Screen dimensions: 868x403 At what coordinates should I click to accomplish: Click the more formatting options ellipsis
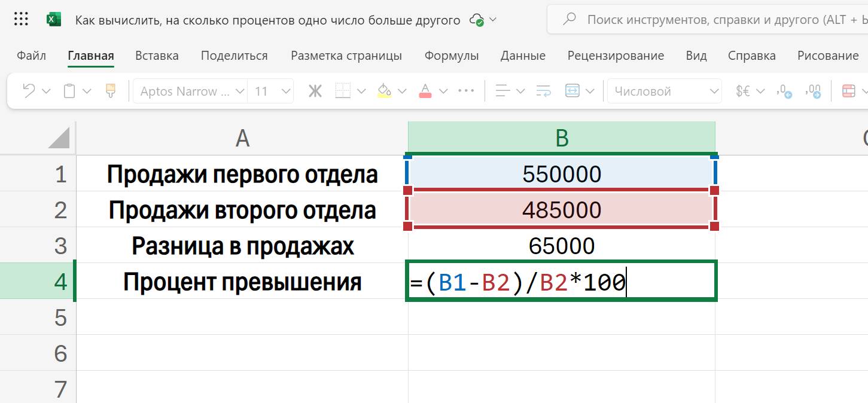466,90
